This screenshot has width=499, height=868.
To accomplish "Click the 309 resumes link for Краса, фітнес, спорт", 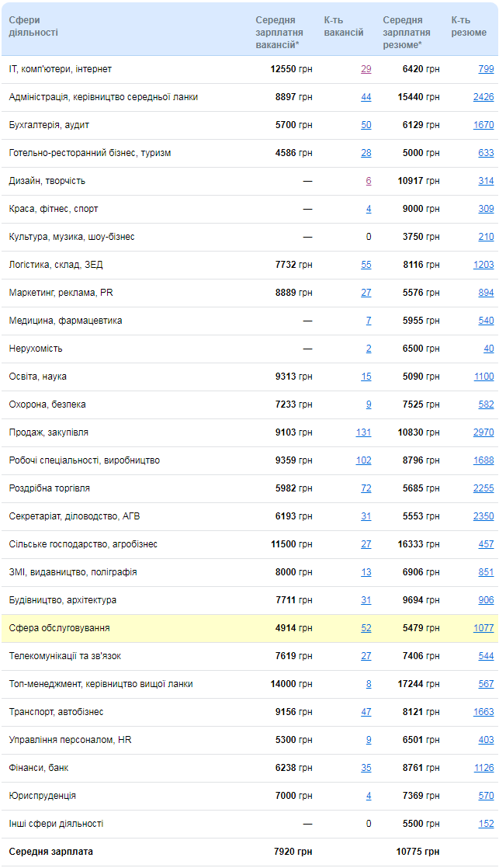I will coord(487,209).
